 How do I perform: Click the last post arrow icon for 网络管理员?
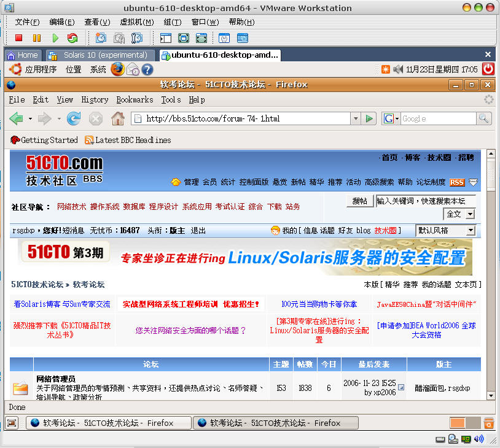401,387
